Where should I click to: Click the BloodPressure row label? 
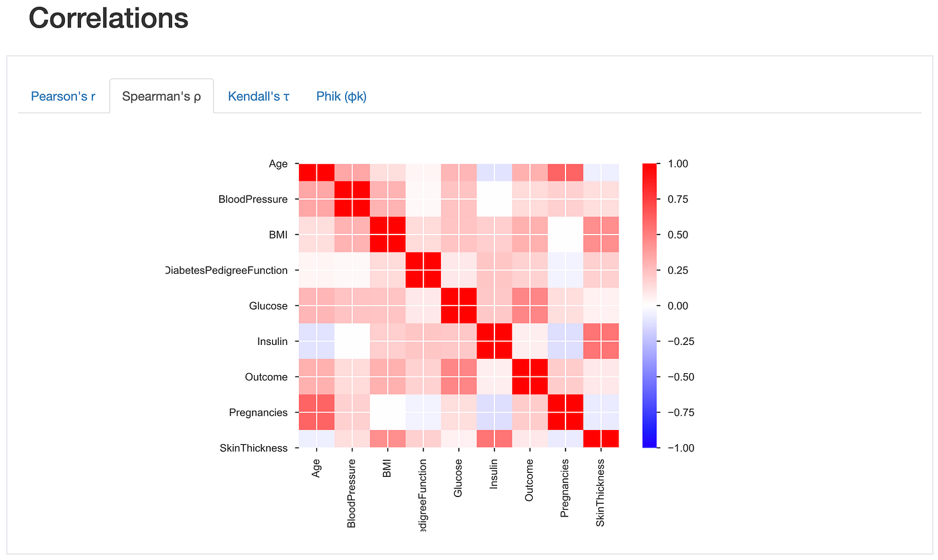click(253, 199)
